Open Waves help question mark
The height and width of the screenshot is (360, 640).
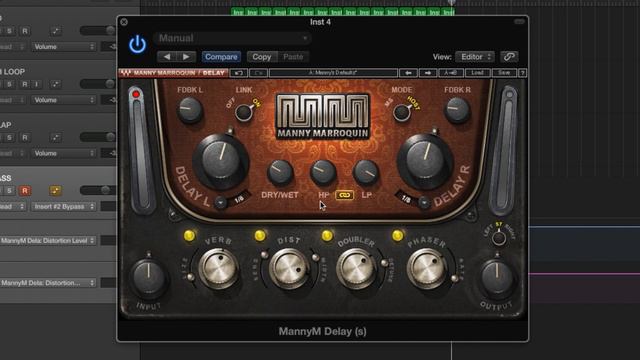tap(522, 73)
